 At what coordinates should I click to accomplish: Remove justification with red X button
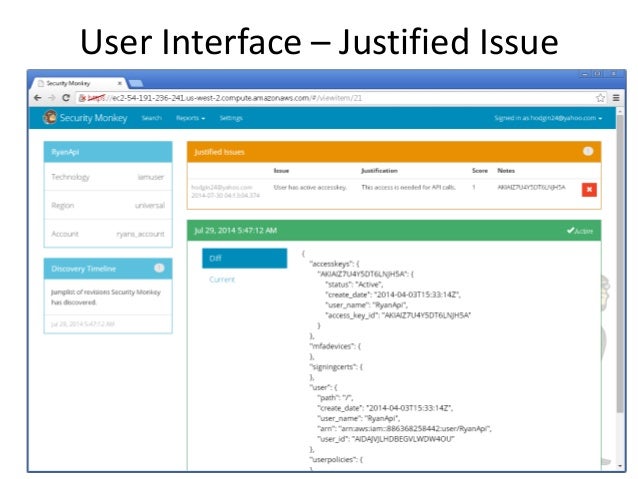pos(589,190)
